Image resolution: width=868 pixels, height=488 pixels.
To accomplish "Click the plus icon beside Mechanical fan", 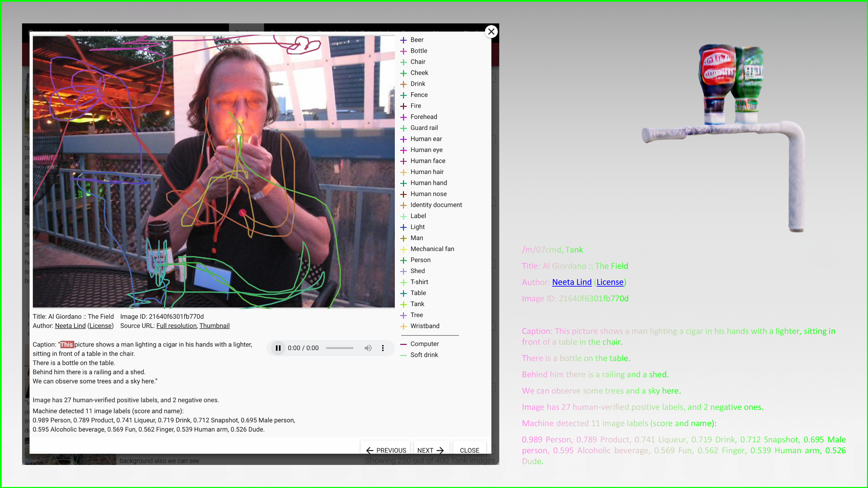I will pyautogui.click(x=403, y=249).
